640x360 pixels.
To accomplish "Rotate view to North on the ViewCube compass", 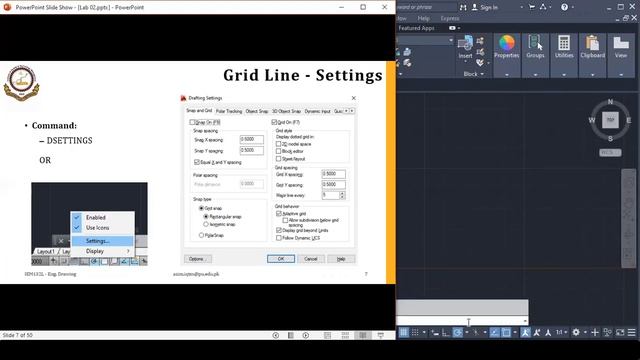I will [x=610, y=101].
